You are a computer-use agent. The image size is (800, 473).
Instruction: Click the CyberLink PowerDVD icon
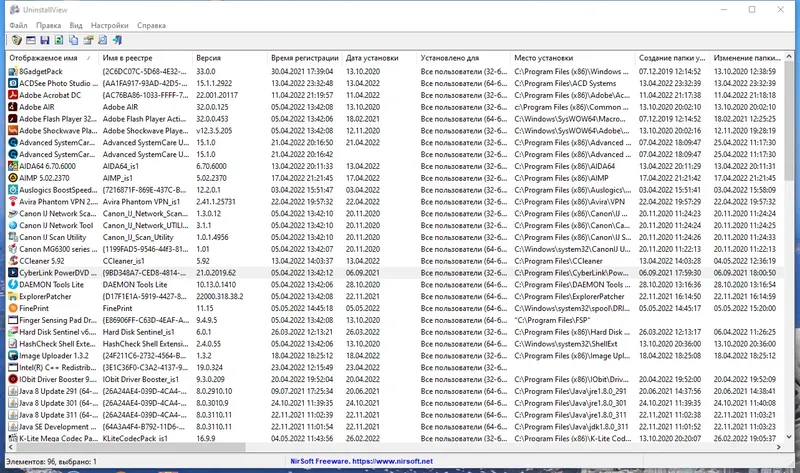tap(13, 273)
